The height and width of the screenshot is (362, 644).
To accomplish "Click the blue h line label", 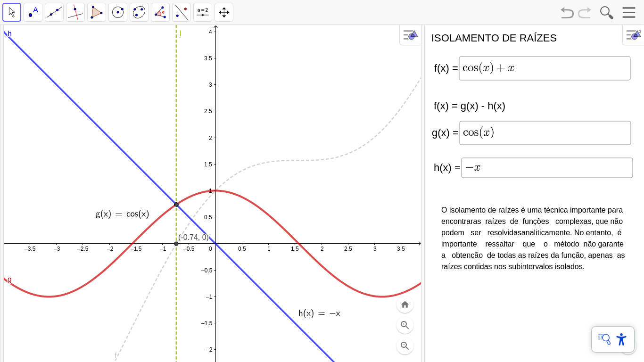I will [9, 33].
